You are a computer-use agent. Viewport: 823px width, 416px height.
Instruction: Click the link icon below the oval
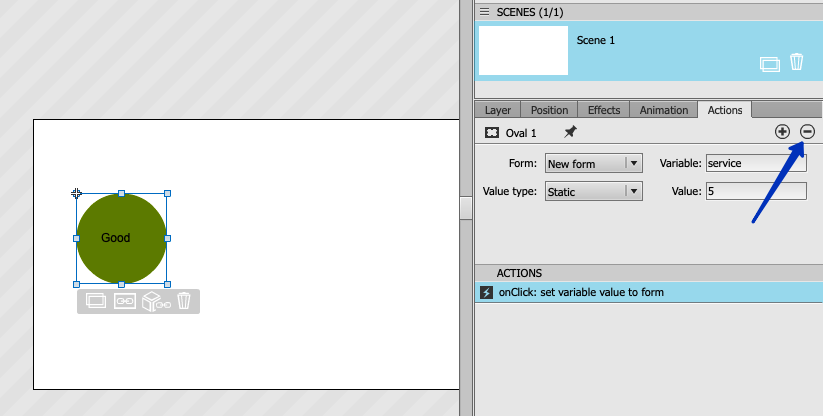125,301
